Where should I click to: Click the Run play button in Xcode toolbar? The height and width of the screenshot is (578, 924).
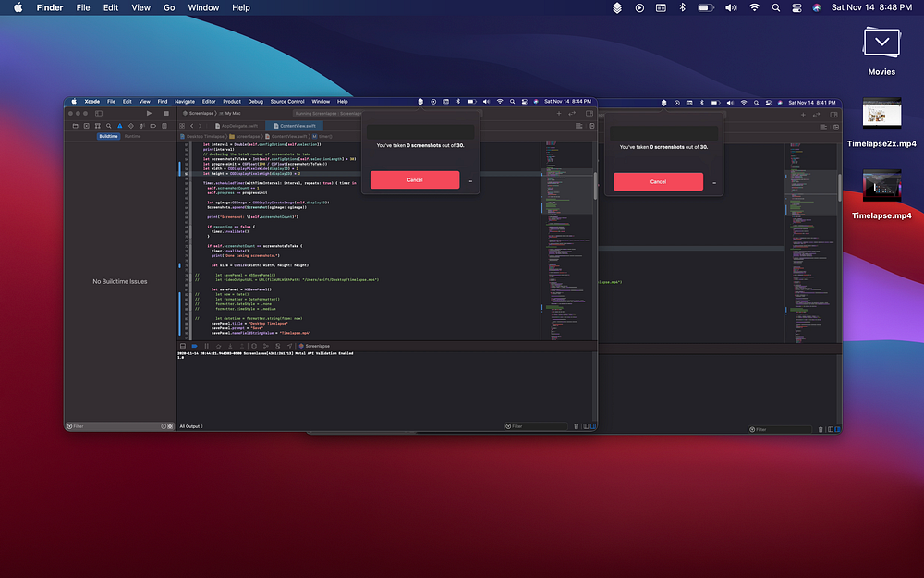pos(149,113)
